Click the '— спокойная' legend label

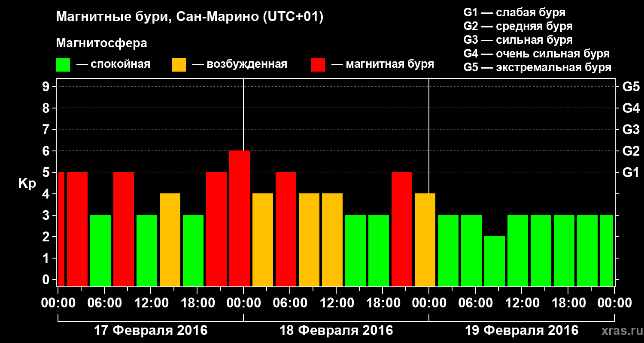113,65
